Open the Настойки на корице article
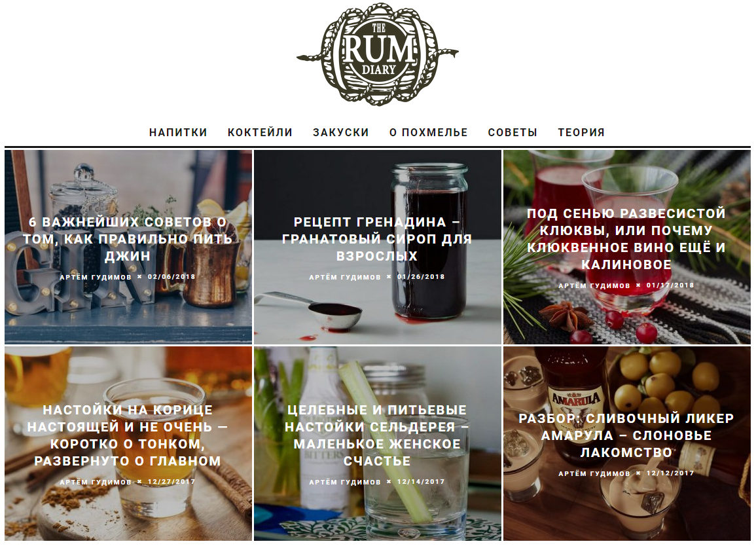This screenshot has width=756, height=548. pos(128,435)
